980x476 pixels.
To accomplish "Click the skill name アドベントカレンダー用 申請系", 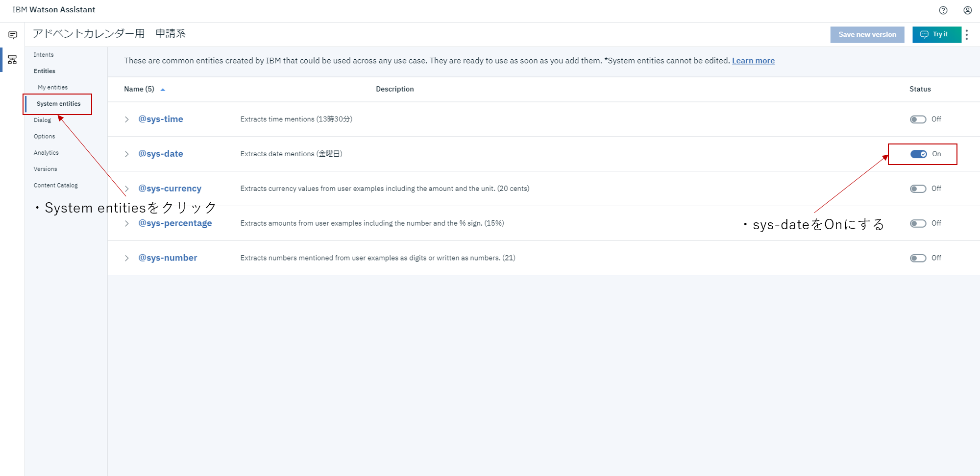I will click(x=109, y=34).
